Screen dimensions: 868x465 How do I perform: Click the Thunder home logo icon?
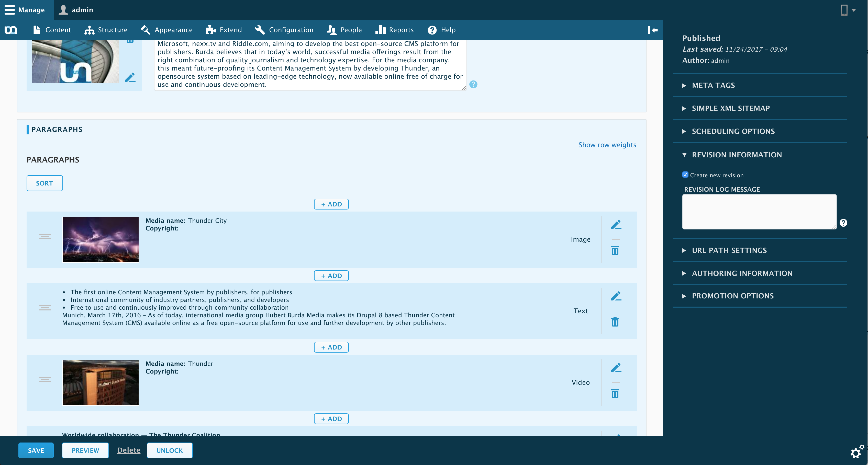(11, 30)
